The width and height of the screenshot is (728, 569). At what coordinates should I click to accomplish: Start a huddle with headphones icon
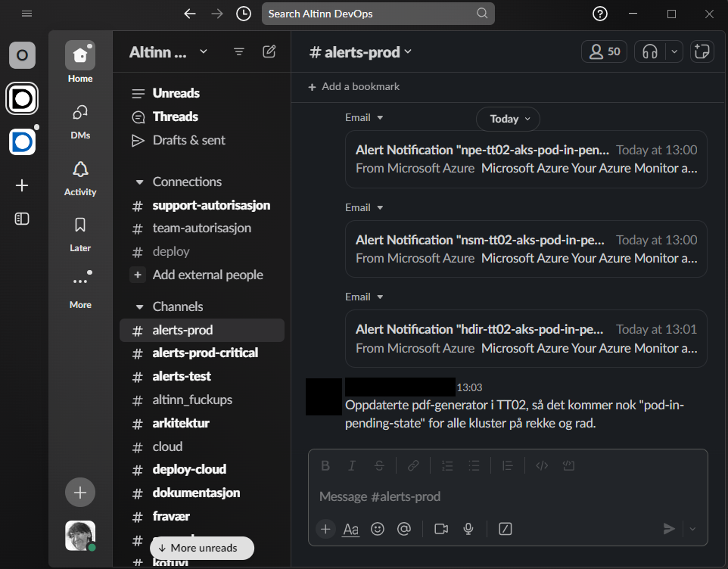[x=650, y=51]
